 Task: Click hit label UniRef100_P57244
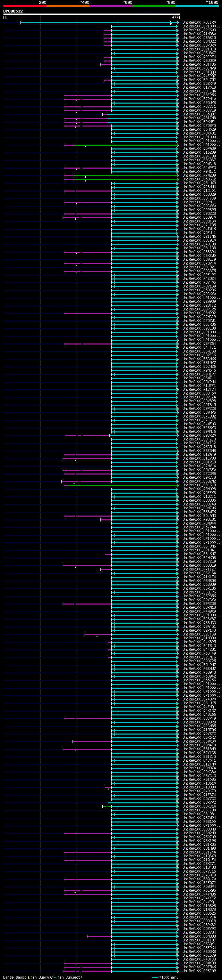(x=199, y=527)
